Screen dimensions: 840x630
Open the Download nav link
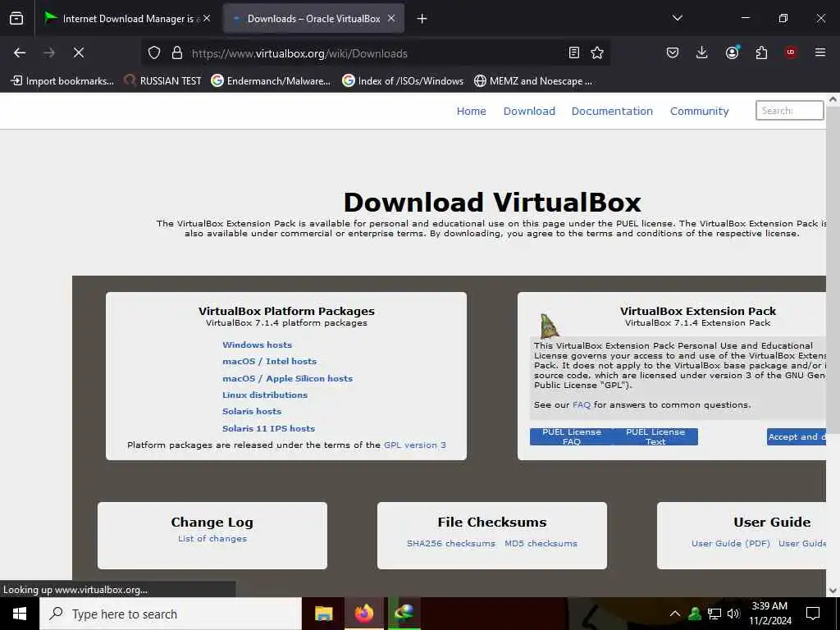pos(529,111)
